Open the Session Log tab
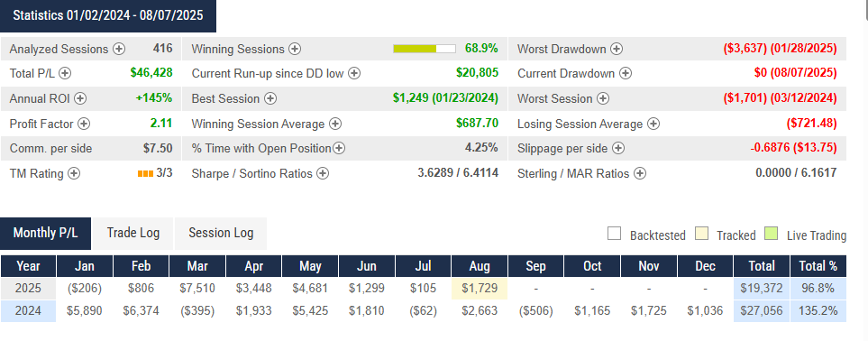This screenshot has height=341, width=868. [221, 233]
